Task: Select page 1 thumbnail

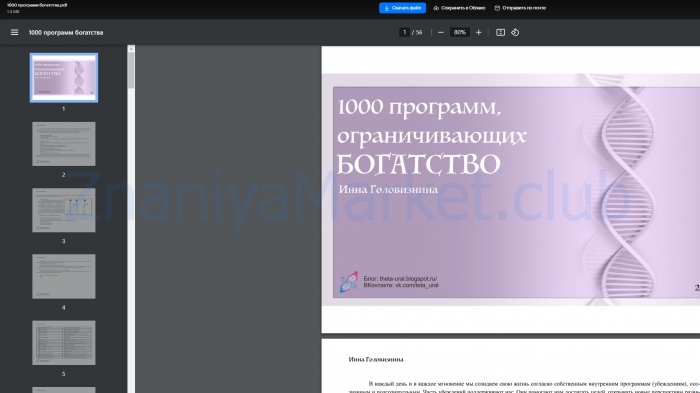Action: point(64,78)
